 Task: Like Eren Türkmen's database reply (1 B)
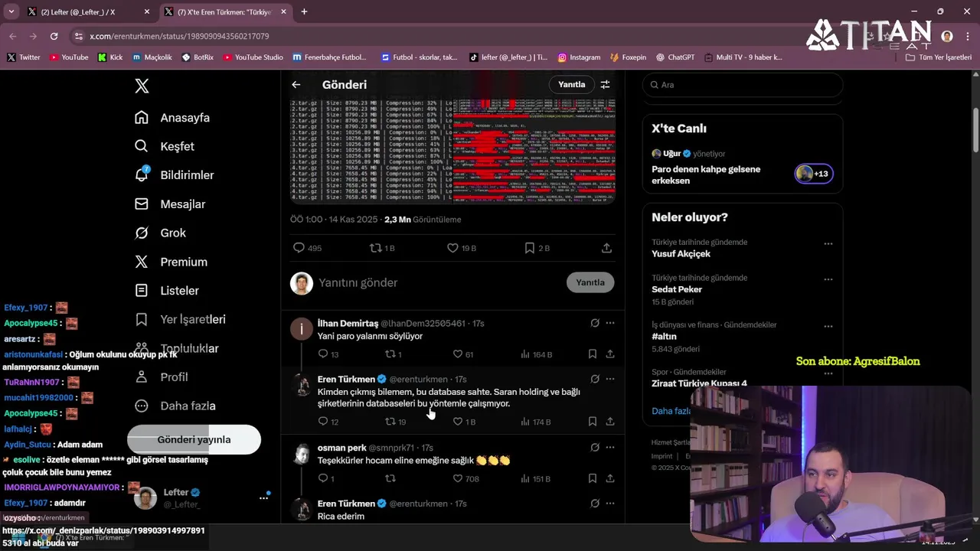464,422
